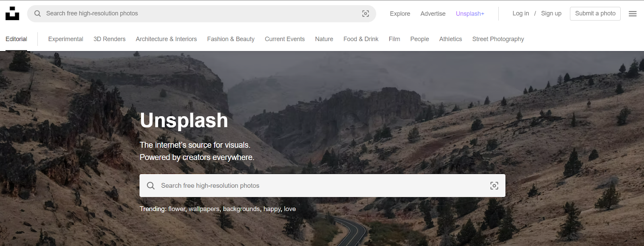Click trending term love
The image size is (644, 246).
pos(290,209)
